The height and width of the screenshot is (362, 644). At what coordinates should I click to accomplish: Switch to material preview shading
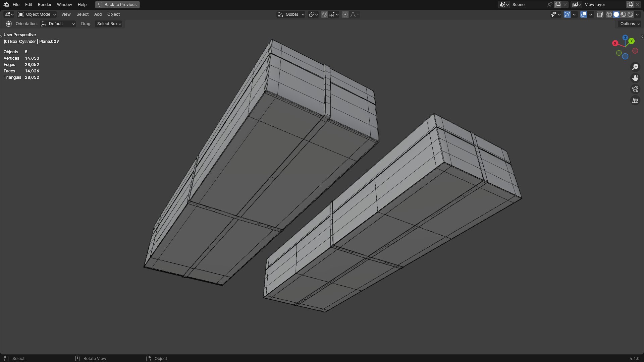coord(623,14)
